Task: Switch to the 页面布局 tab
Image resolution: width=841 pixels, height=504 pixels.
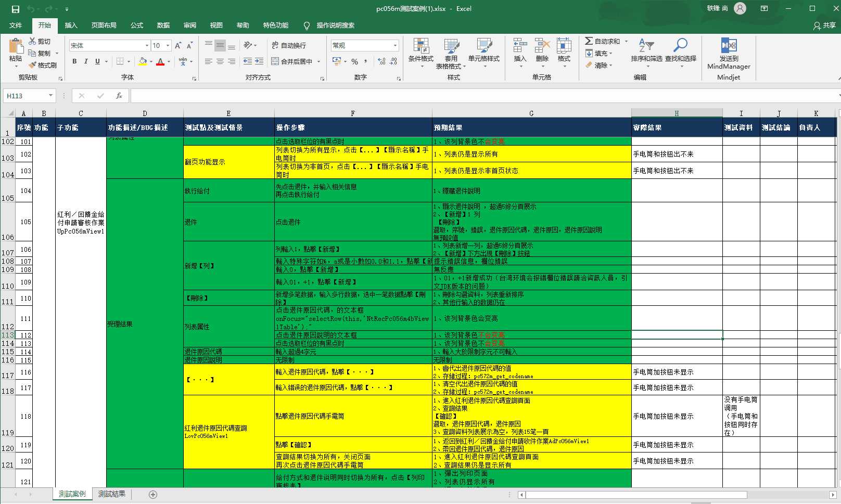Action: 104,25
